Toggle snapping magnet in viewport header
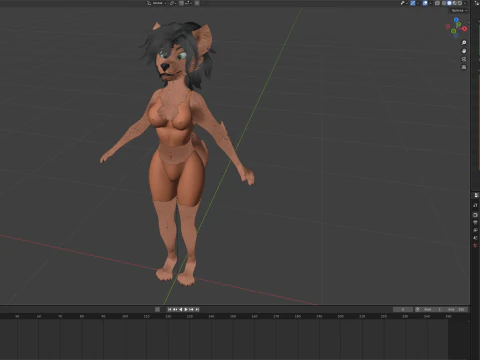Image resolution: width=480 pixels, height=360 pixels. [x=181, y=3]
